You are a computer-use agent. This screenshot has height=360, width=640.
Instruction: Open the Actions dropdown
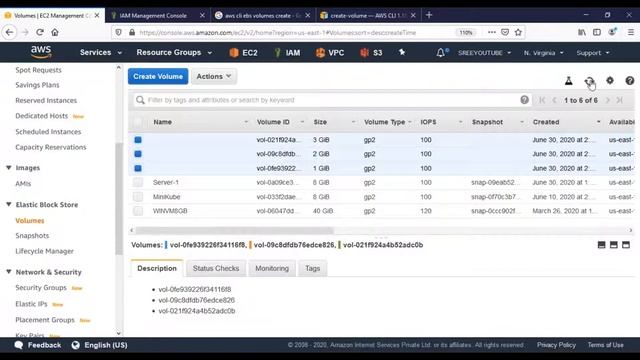click(x=214, y=76)
